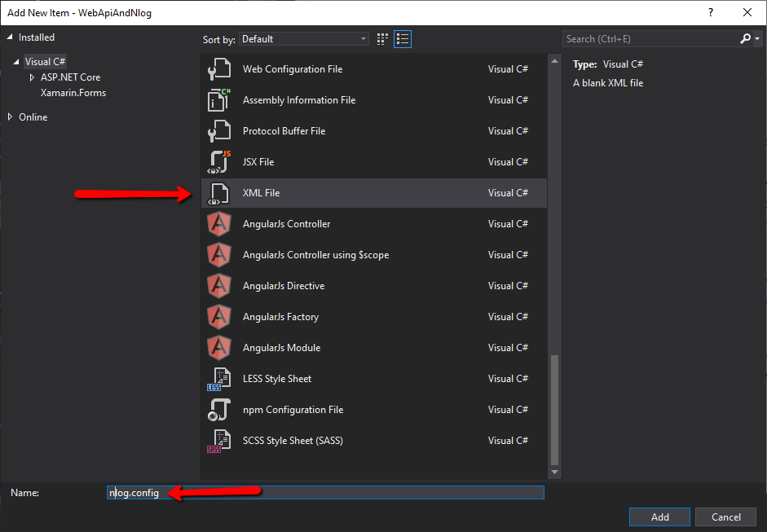Switch to medium icons list view
The width and height of the screenshot is (767, 532).
pos(403,39)
